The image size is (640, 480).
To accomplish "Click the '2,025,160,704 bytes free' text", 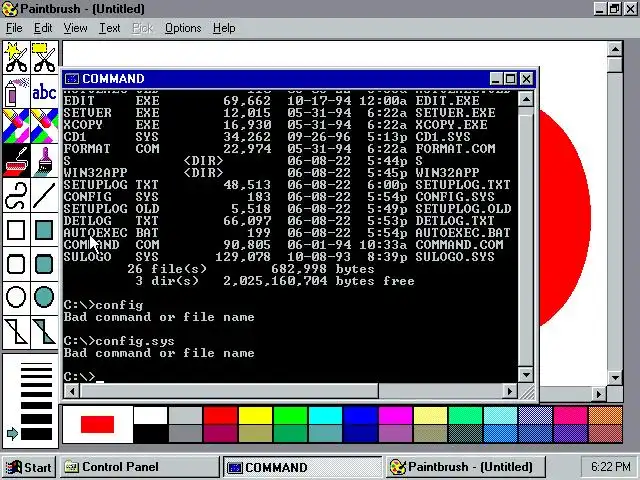I will point(319,281).
